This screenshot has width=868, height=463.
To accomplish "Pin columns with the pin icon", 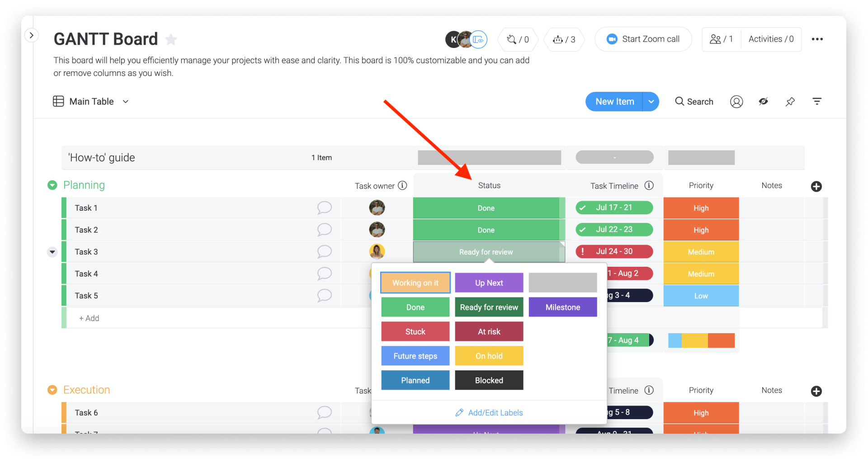I will (x=790, y=102).
